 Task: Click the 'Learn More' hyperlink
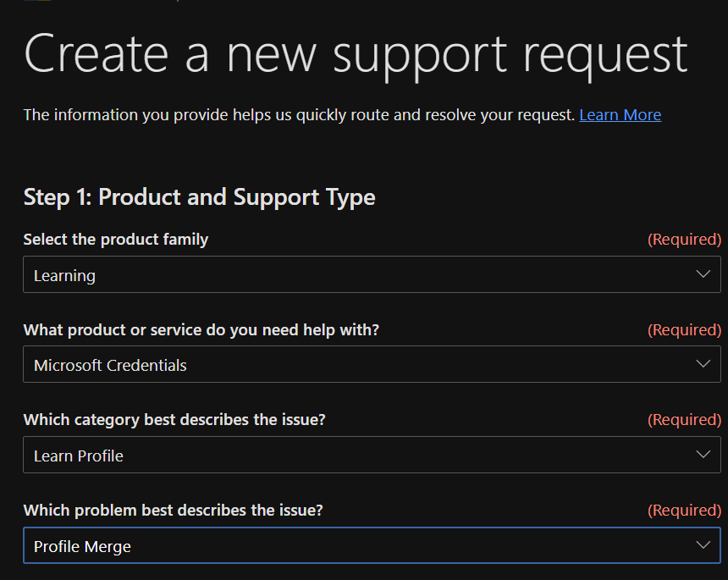point(620,114)
